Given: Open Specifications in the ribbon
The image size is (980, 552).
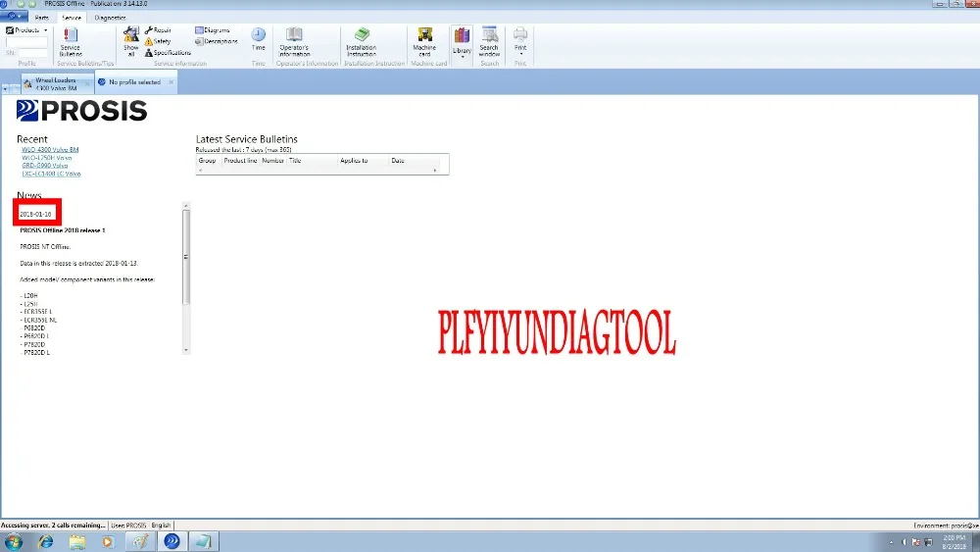Looking at the screenshot, I should pyautogui.click(x=169, y=53).
